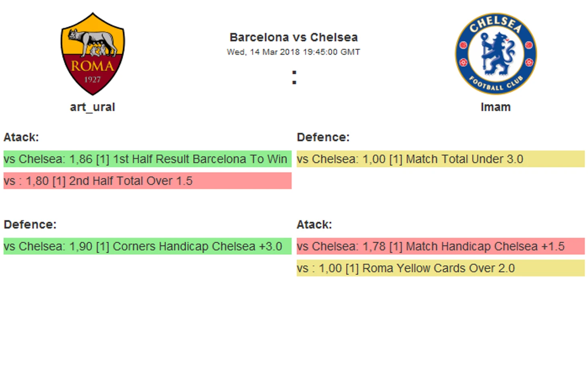This screenshot has width=588, height=386.
Task: Click the 1,78 odds value
Action: tap(374, 247)
